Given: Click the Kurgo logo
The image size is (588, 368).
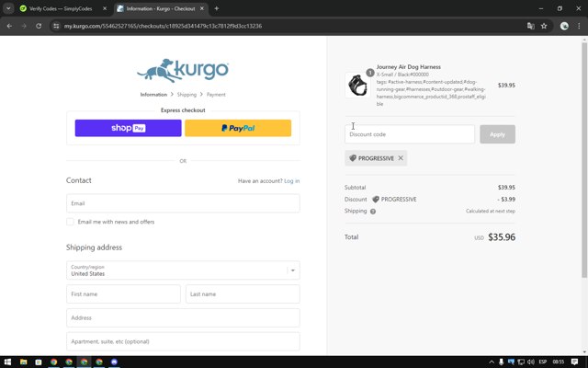Looking at the screenshot, I should coord(183,70).
